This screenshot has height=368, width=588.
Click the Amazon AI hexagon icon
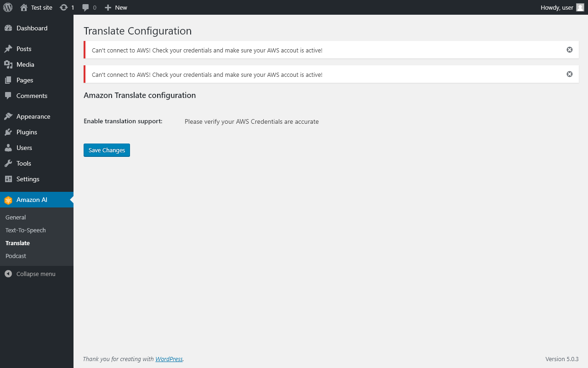(x=8, y=200)
